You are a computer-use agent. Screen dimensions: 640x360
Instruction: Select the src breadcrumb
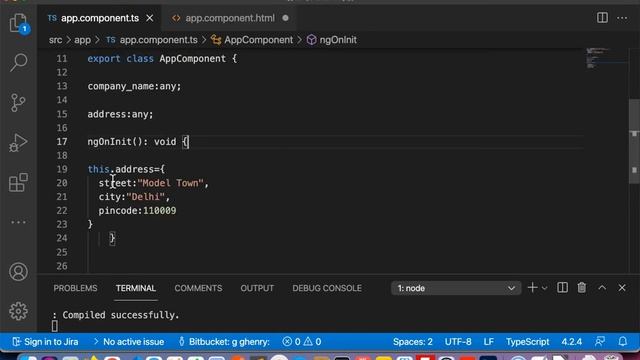tap(56, 40)
